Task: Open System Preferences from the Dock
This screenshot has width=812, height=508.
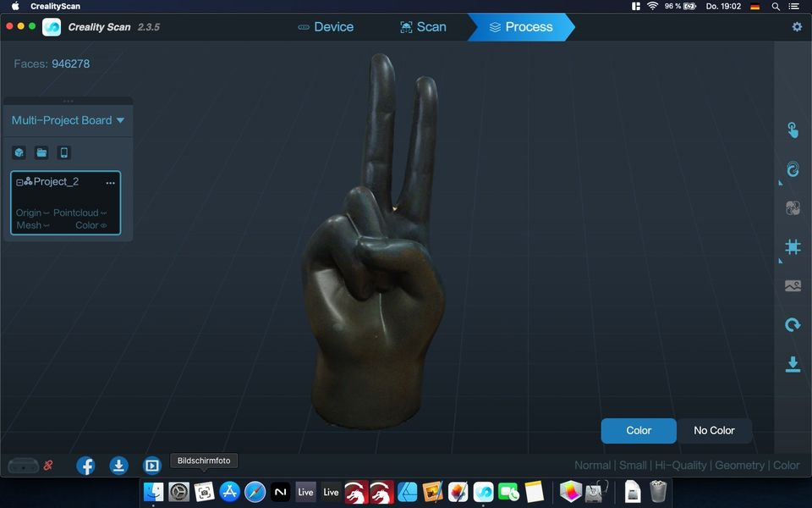Action: click(178, 491)
